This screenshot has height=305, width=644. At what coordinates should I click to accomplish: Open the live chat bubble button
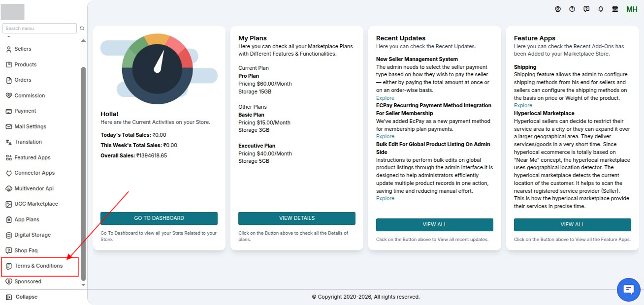pos(629,289)
